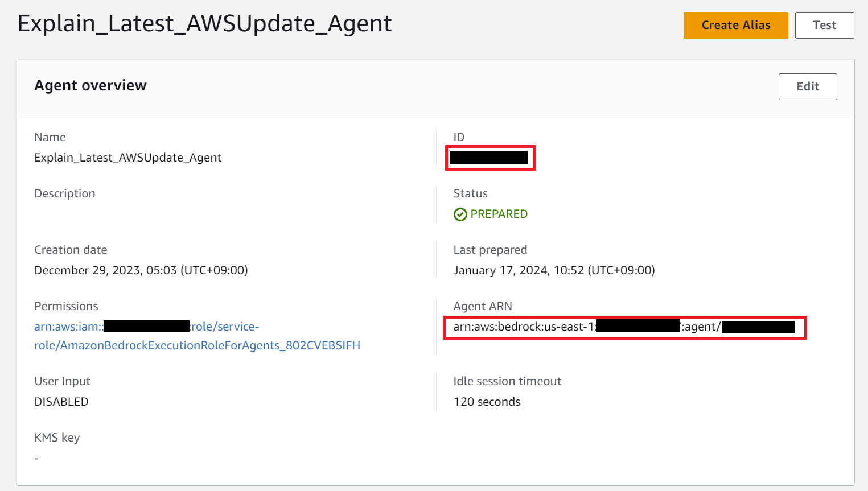The width and height of the screenshot is (868, 491).
Task: Click the Last prepared timestamp
Action: [555, 270]
